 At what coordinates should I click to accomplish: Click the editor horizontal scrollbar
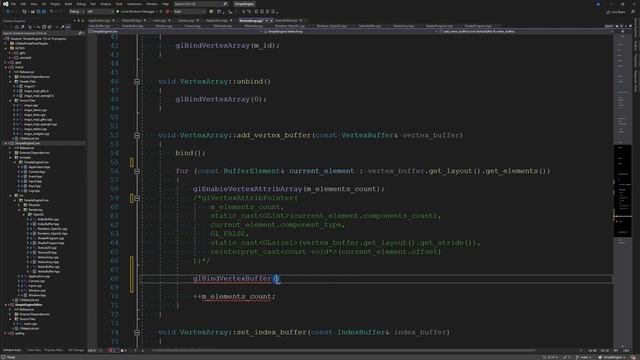click(x=345, y=350)
